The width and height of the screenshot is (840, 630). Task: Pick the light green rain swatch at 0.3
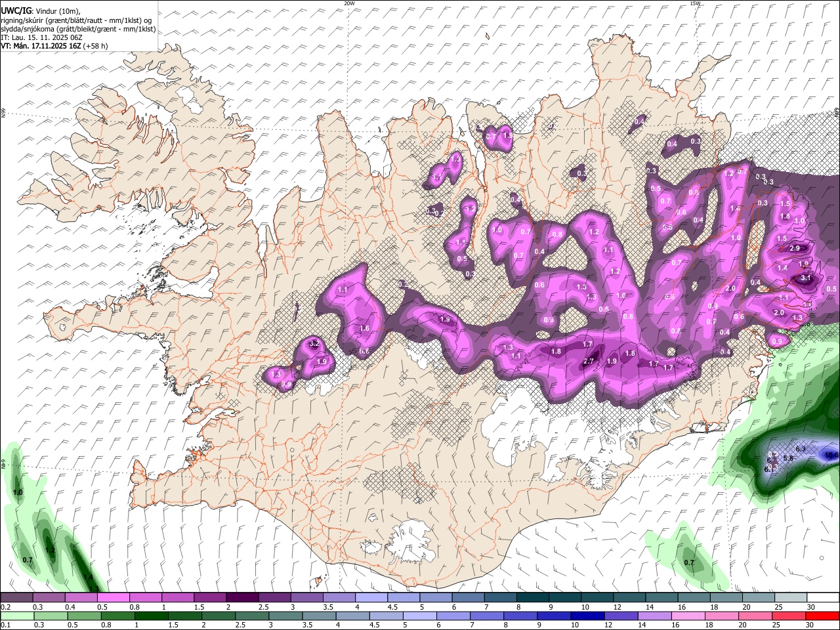[51, 616]
